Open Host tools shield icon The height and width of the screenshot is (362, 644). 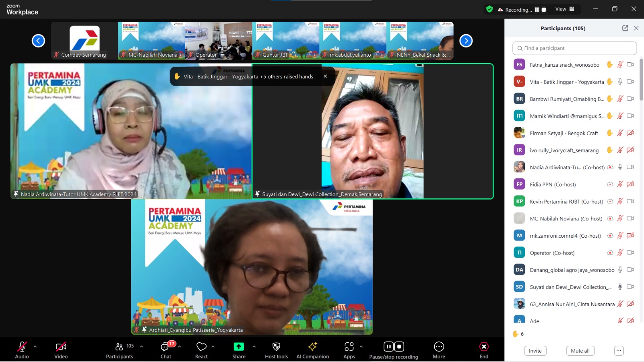tap(276, 350)
